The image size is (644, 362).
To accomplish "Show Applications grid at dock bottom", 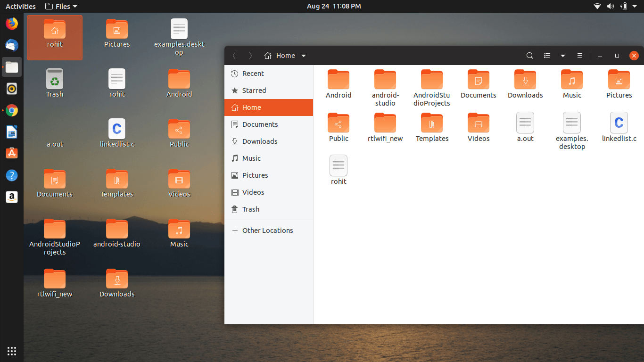I will point(12,351).
